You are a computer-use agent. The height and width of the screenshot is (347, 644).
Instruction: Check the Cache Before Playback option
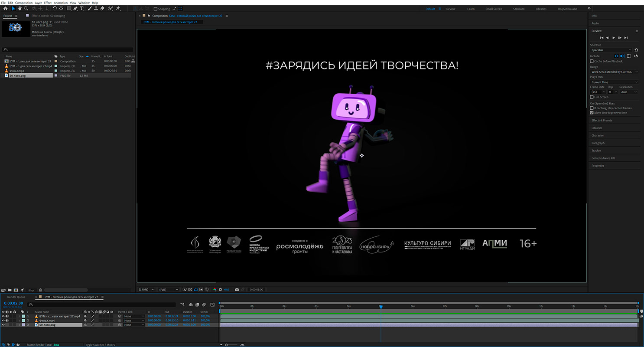pos(592,61)
